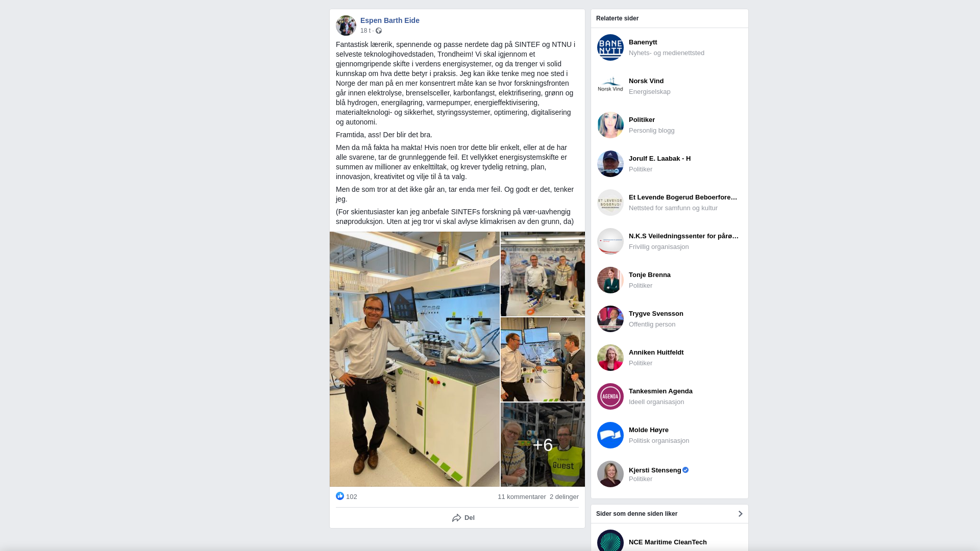Click the public globe privacy icon
Image resolution: width=980 pixels, height=551 pixels.
[x=379, y=31]
